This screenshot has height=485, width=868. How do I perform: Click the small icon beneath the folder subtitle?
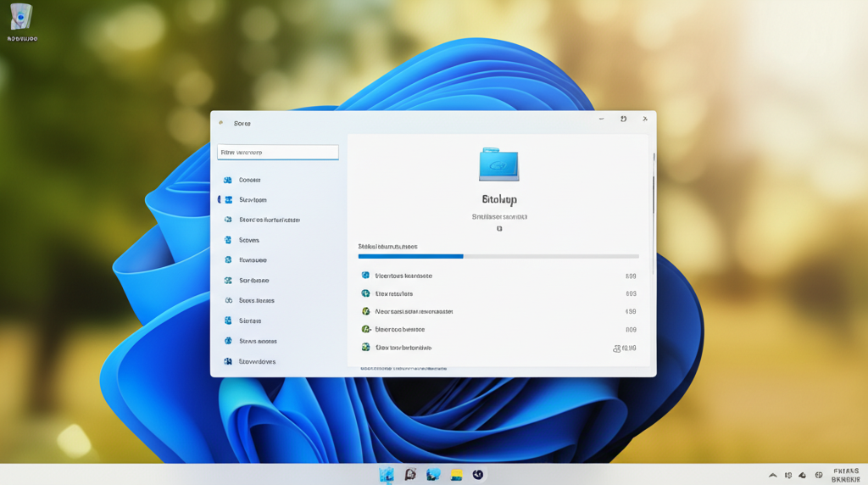[x=499, y=229]
